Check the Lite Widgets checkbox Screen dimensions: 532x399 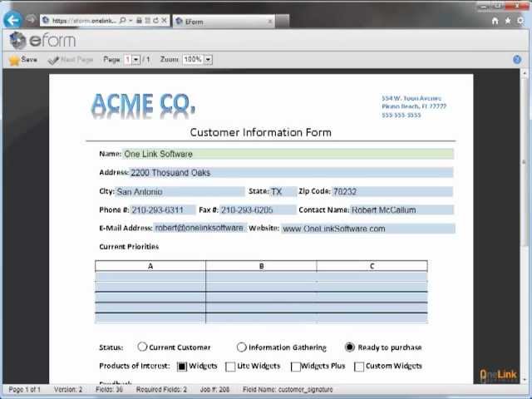(230, 367)
